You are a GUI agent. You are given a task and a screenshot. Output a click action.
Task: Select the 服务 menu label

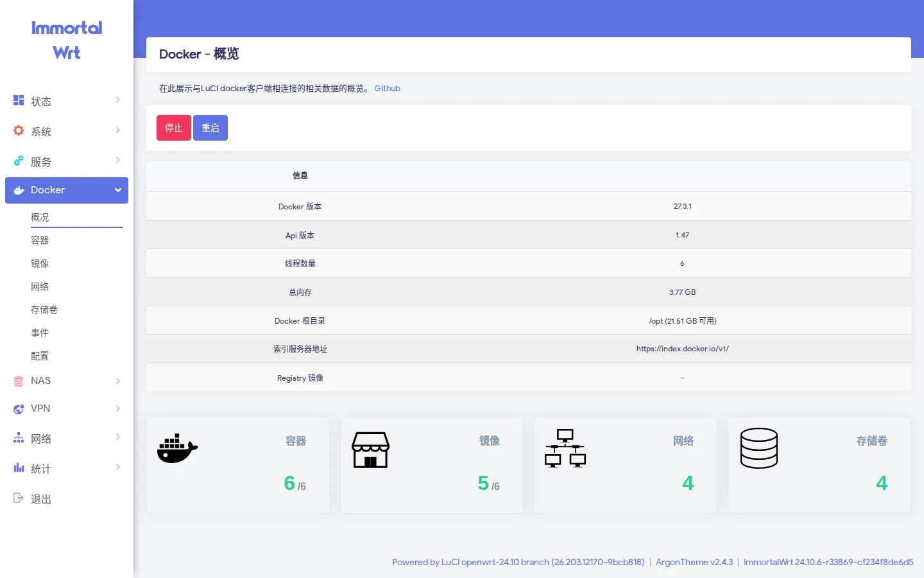(x=41, y=162)
